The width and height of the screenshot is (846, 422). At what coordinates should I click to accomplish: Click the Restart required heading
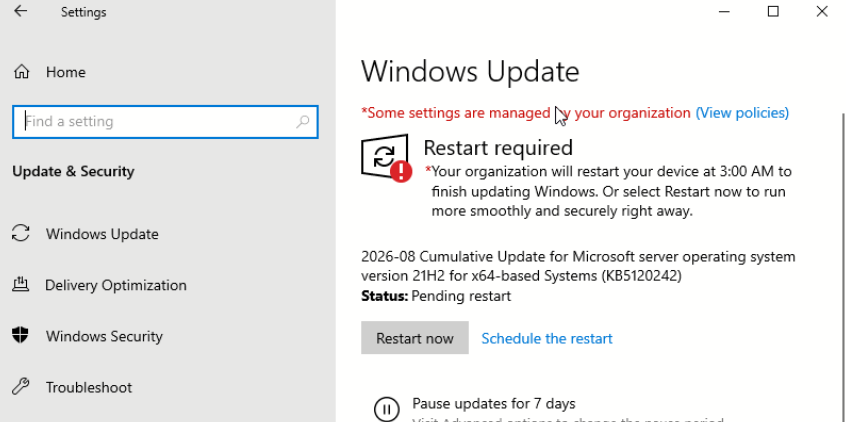coord(498,148)
